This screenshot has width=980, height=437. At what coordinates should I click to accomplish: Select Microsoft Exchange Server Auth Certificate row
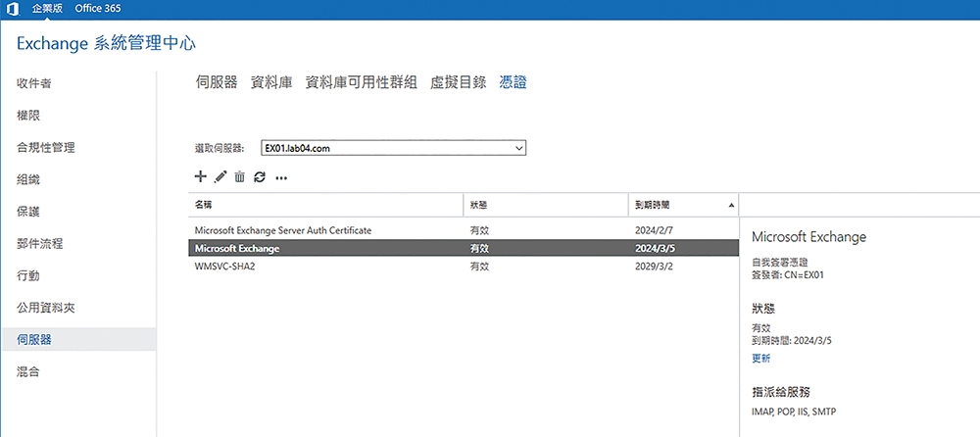tap(464, 230)
